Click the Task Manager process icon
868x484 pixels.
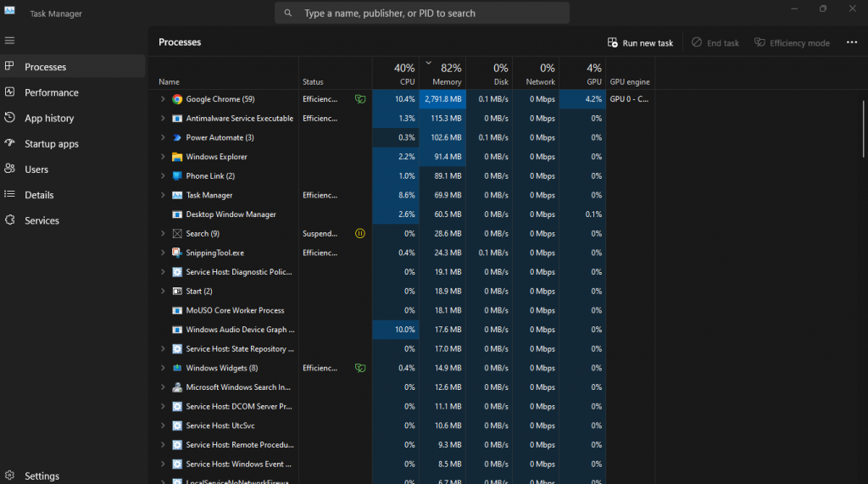coord(177,195)
